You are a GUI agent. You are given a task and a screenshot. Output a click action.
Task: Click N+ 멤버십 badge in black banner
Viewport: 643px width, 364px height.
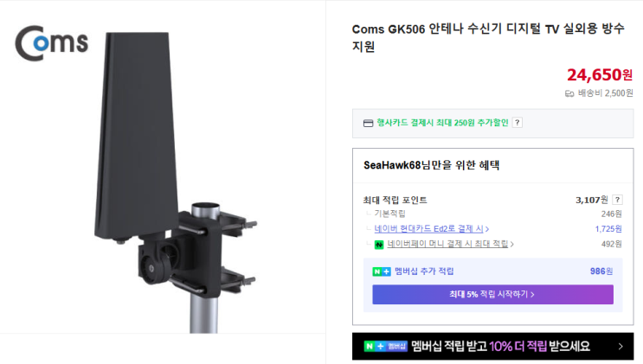(x=385, y=347)
